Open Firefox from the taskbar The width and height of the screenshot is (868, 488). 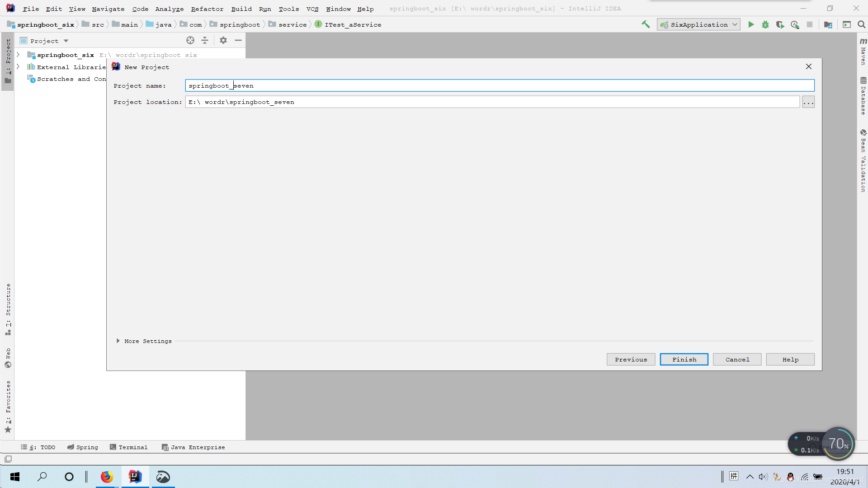(107, 477)
